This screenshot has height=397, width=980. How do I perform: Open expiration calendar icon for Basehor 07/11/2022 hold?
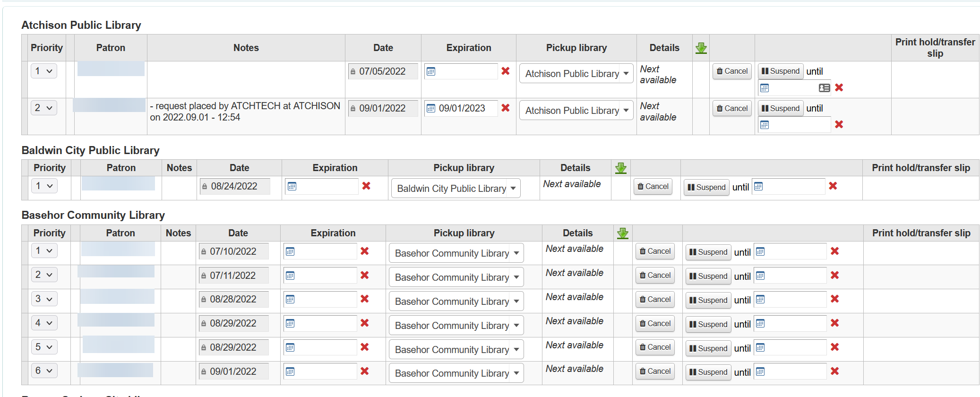[290, 276]
